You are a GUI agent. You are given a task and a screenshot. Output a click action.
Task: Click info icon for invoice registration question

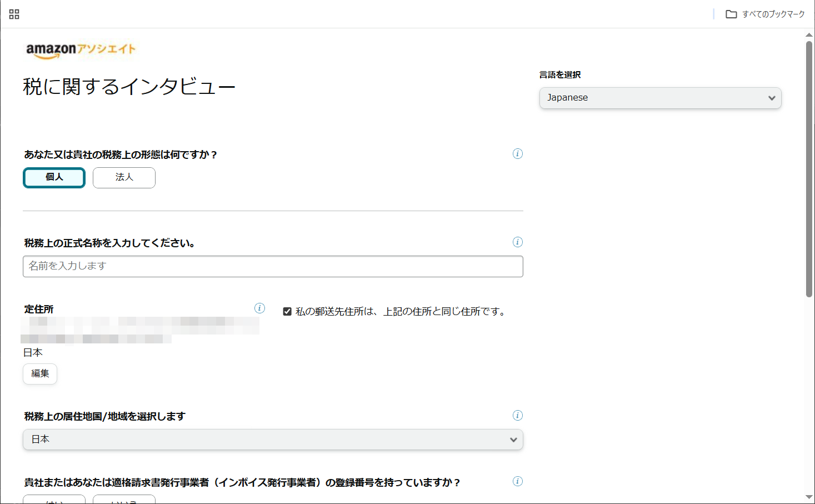[517, 482]
